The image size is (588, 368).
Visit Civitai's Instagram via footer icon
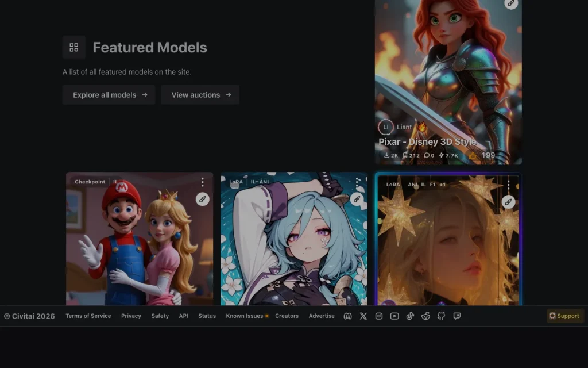point(379,316)
